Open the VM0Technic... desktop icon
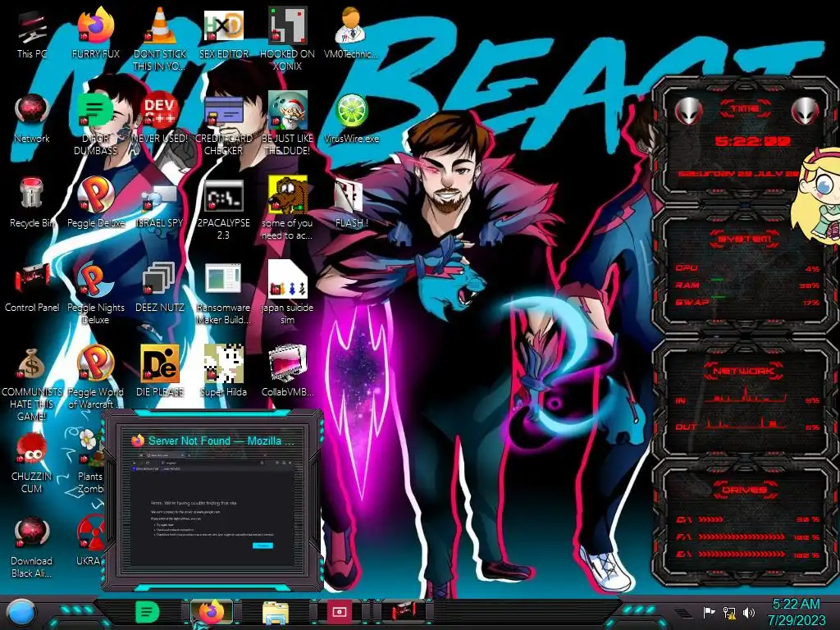840x630 pixels. pos(351,34)
